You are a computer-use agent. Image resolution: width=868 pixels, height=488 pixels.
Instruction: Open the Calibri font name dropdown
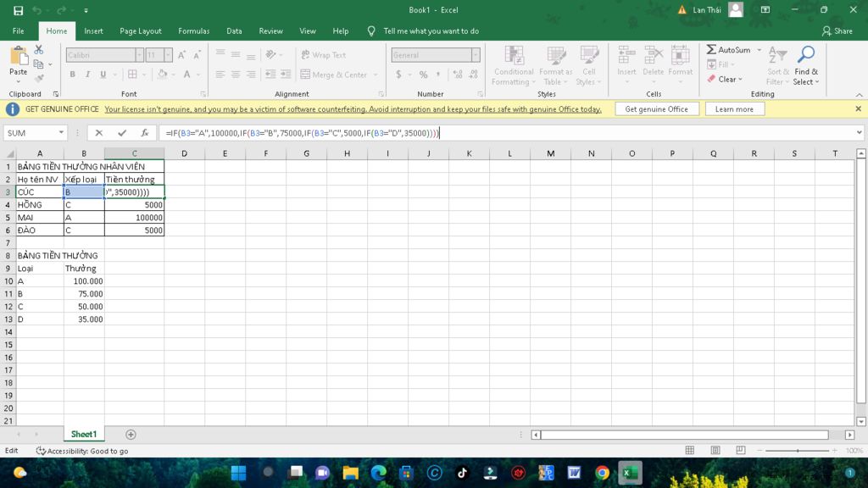point(140,55)
